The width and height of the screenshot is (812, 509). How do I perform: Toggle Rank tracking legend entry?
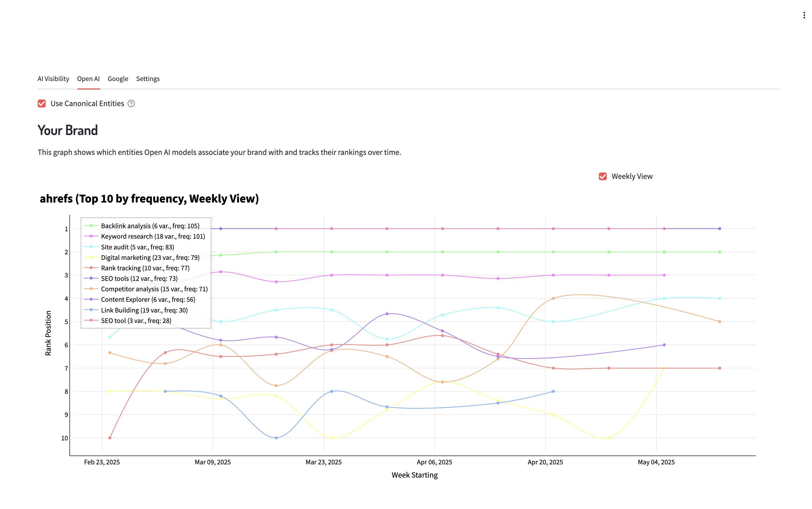[145, 268]
